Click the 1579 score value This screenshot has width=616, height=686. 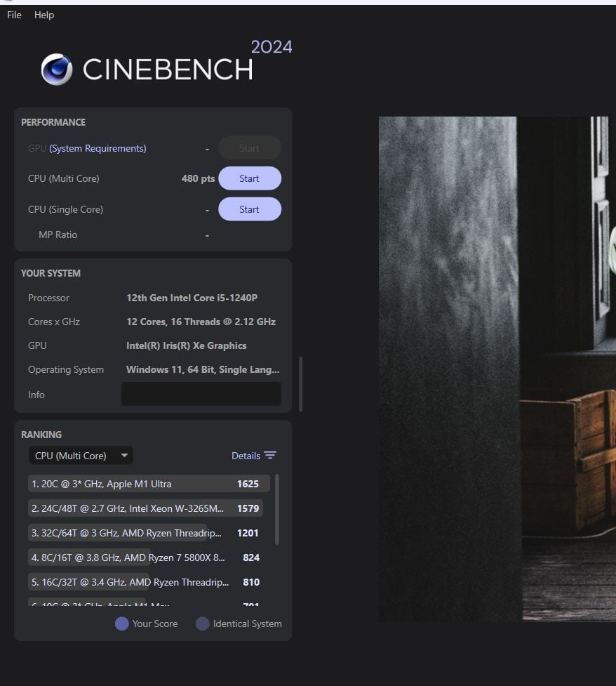point(248,508)
